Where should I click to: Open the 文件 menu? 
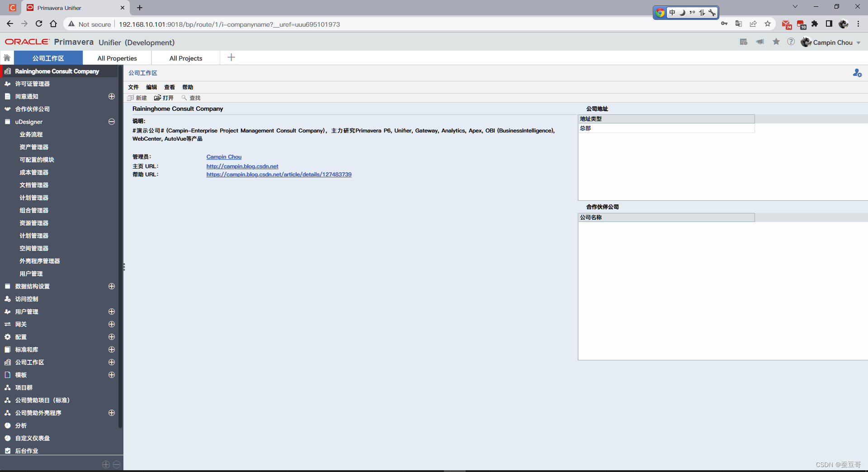133,87
